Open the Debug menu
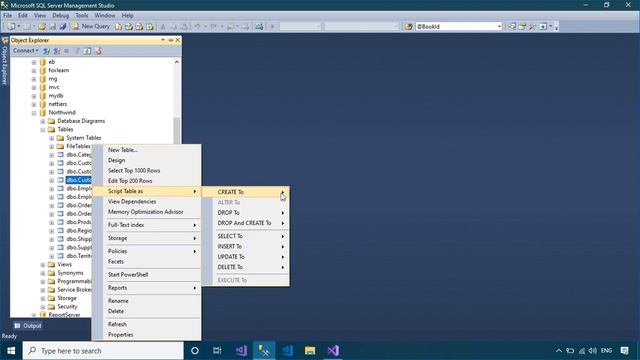 point(60,16)
